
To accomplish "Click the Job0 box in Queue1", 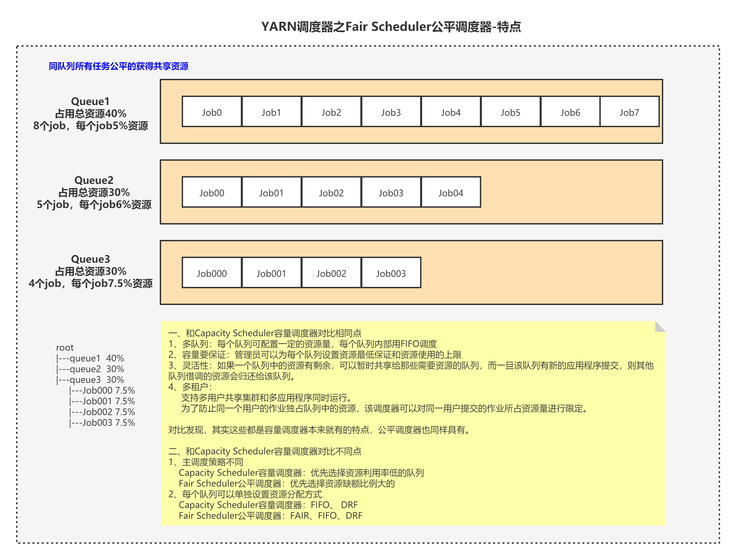I will click(x=212, y=112).
